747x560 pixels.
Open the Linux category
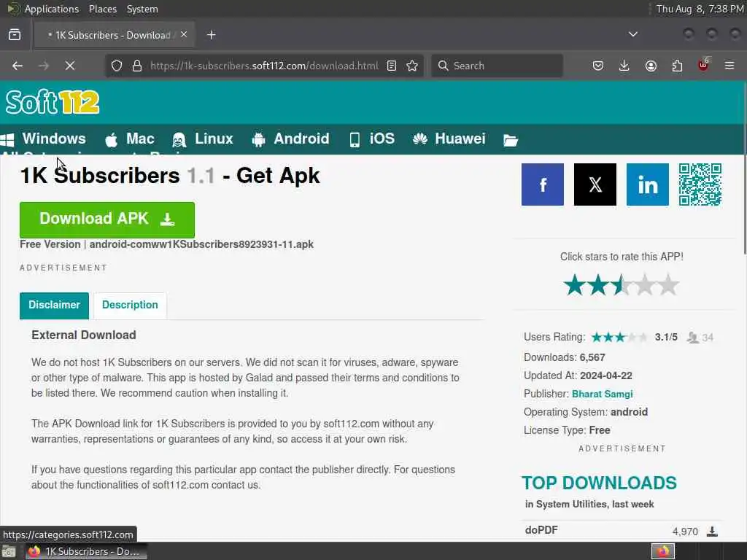203,139
